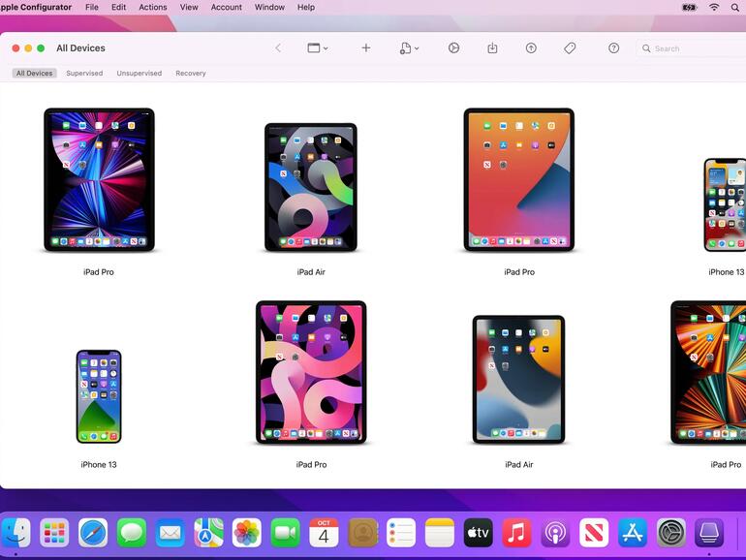The height and width of the screenshot is (560, 746).
Task: Open App Store from the Dock
Action: click(x=633, y=533)
